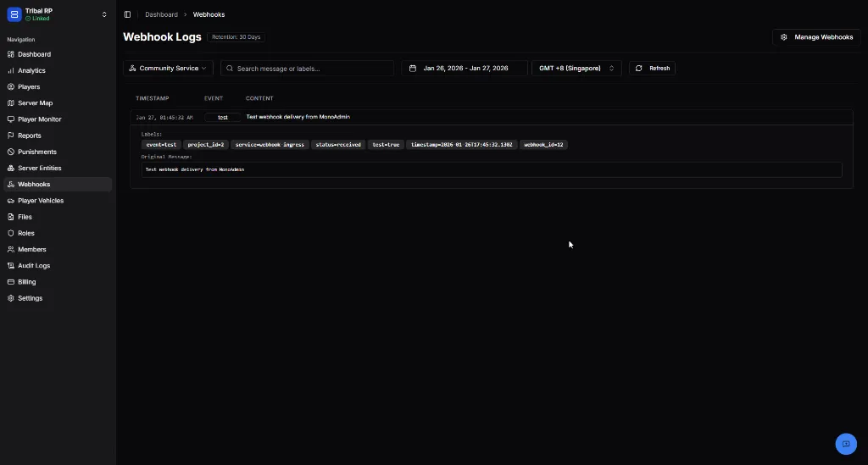Click the test=true label chip
868x465 pixels.
click(x=386, y=145)
